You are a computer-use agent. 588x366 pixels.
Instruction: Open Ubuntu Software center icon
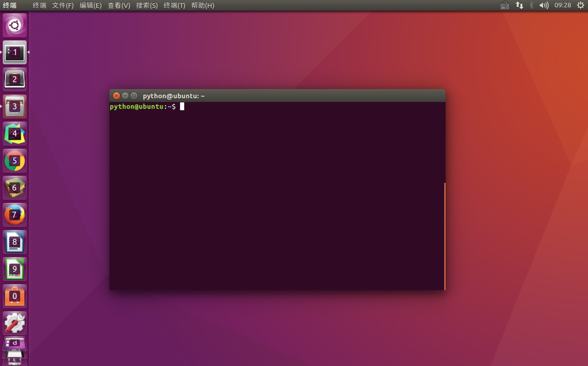click(14, 296)
